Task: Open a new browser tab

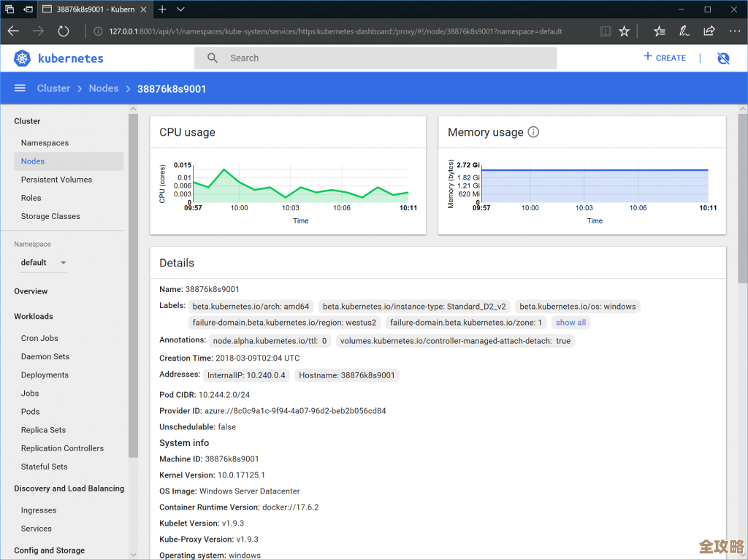Action: click(x=162, y=9)
